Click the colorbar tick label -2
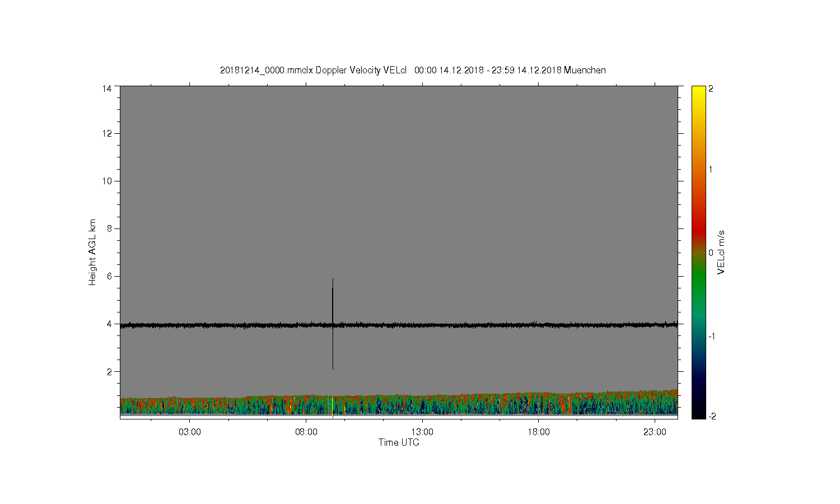Image resolution: width=840 pixels, height=504 pixels. (712, 416)
